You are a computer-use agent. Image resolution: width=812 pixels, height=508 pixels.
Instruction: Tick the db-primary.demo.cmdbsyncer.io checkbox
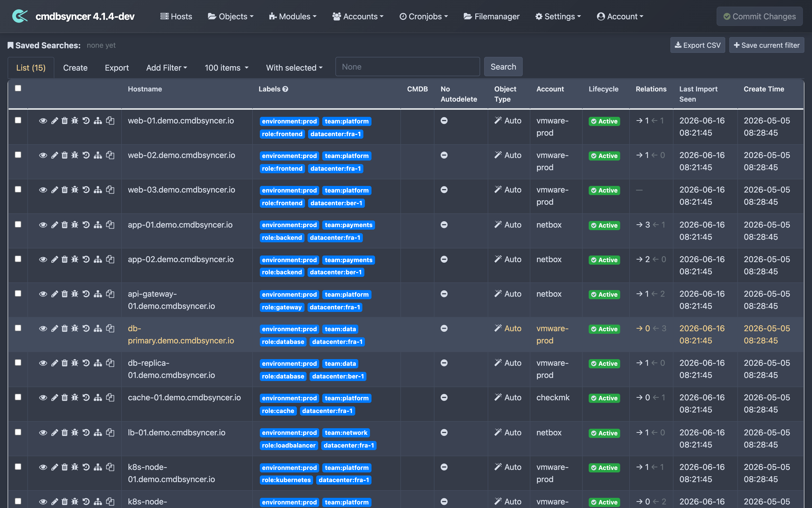(x=18, y=328)
